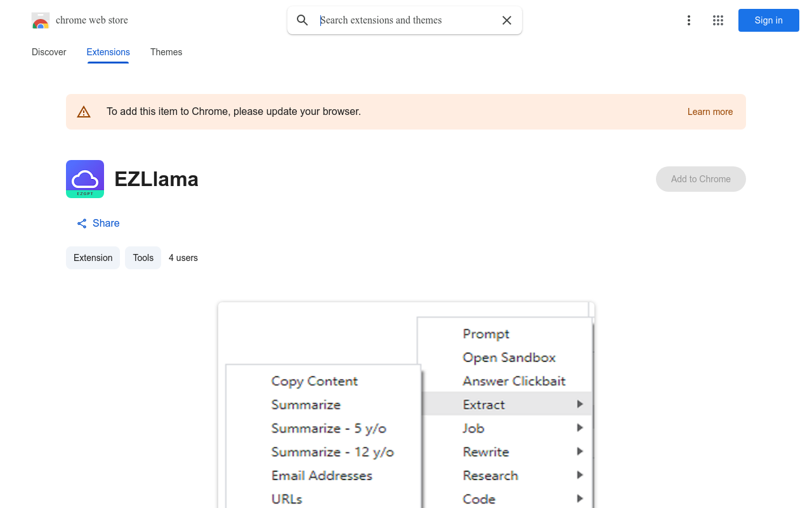The image size is (812, 508).
Task: Click the share icon beside Share
Action: 82,224
